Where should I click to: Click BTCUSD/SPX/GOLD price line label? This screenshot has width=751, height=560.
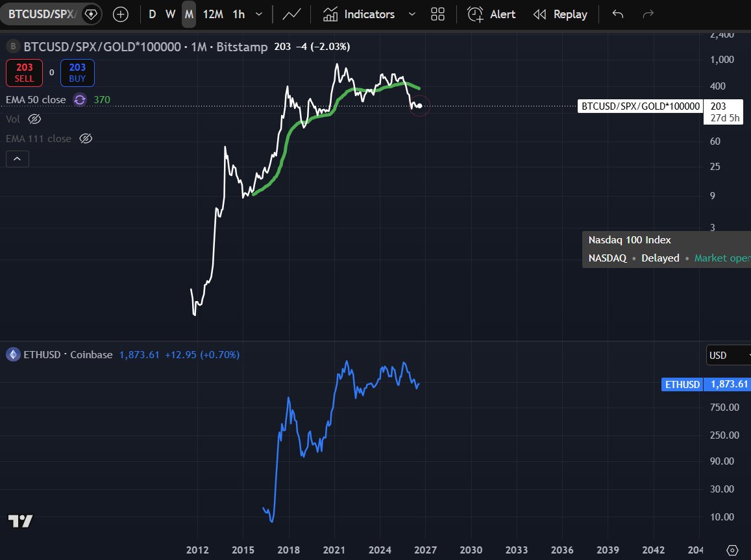click(641, 106)
